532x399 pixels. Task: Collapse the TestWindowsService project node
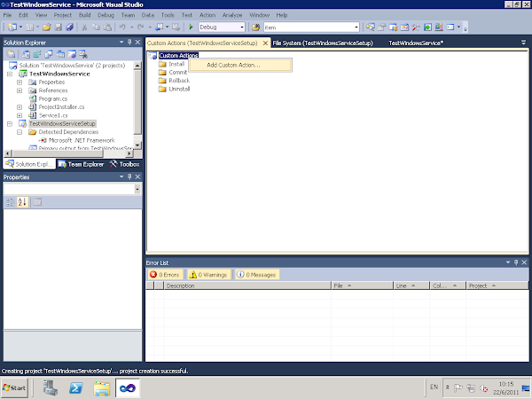pyautogui.click(x=10, y=74)
